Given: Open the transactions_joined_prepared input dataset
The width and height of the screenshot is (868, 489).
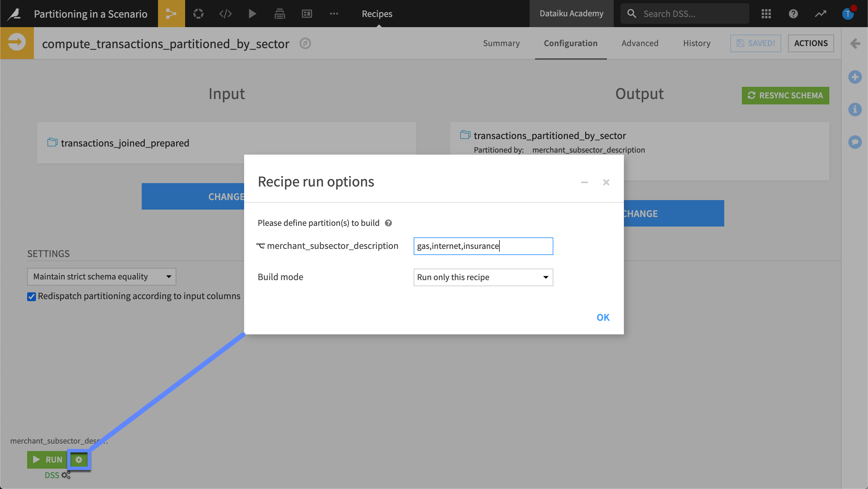Looking at the screenshot, I should pos(125,143).
